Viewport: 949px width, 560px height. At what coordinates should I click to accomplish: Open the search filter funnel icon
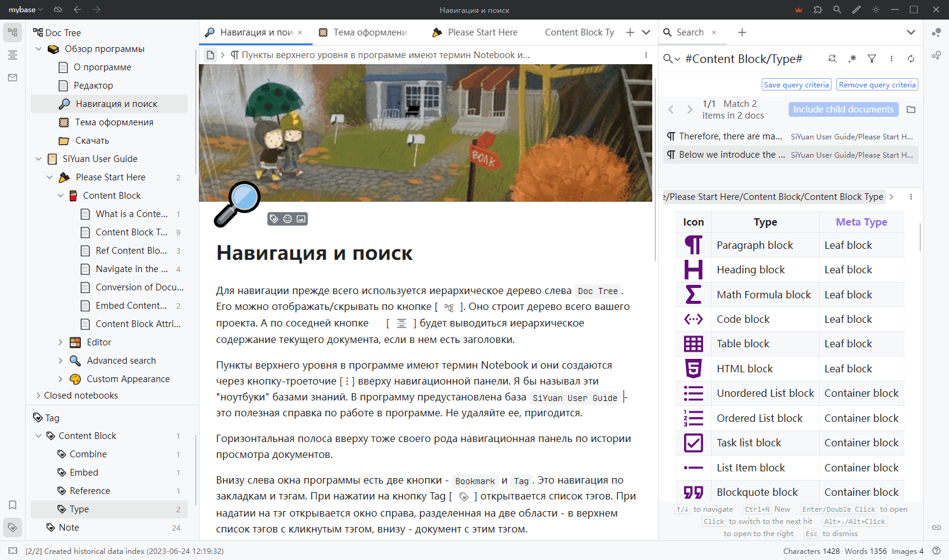pyautogui.click(x=872, y=59)
